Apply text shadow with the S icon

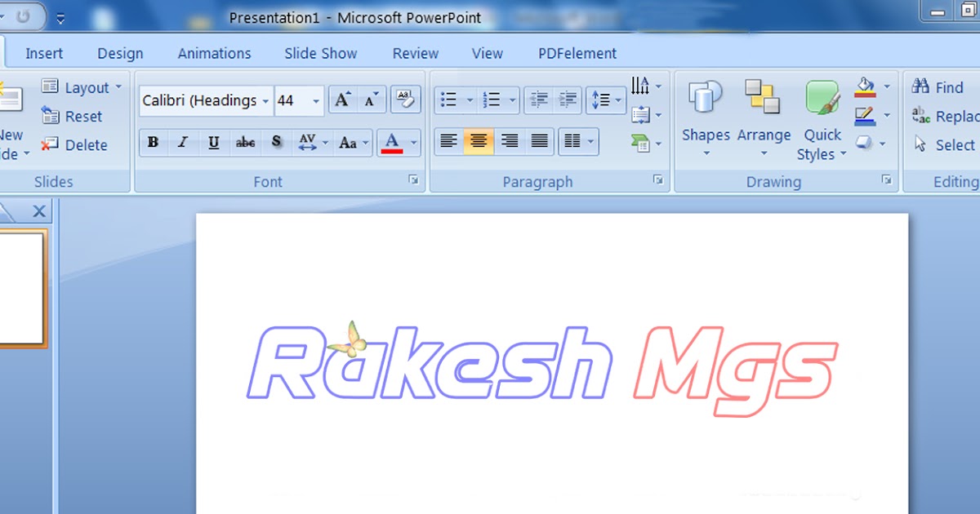277,142
